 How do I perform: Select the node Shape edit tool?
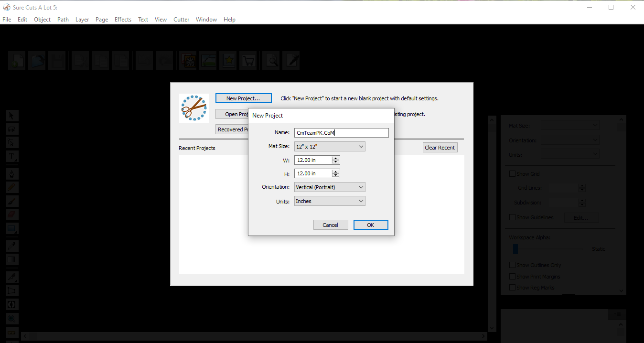pos(12,142)
